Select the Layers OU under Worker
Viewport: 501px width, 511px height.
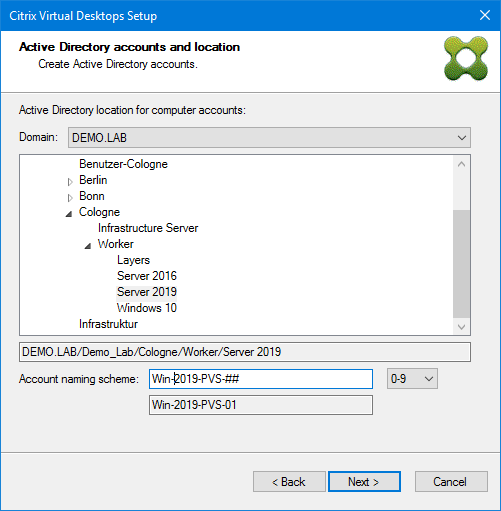(133, 260)
